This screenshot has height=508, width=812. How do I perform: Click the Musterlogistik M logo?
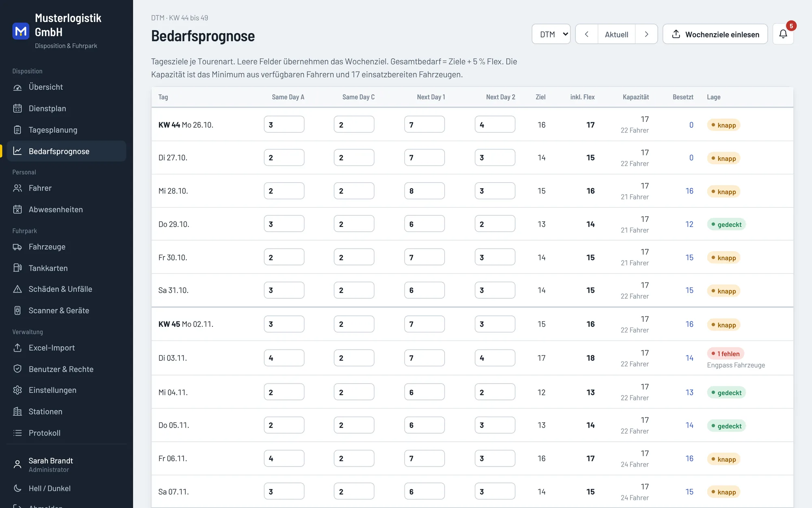pyautogui.click(x=21, y=31)
